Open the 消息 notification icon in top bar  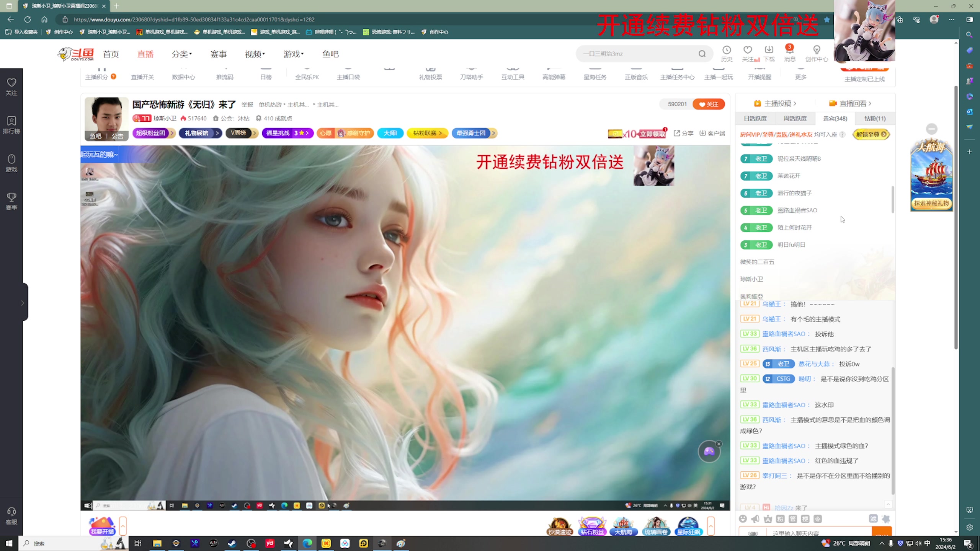tap(789, 54)
